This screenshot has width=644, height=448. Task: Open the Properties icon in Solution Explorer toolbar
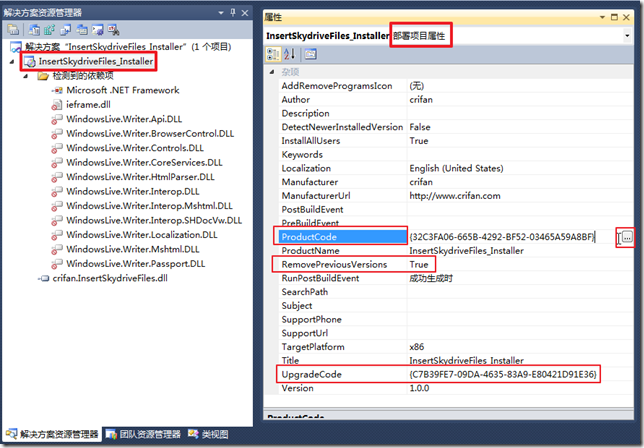click(x=13, y=30)
